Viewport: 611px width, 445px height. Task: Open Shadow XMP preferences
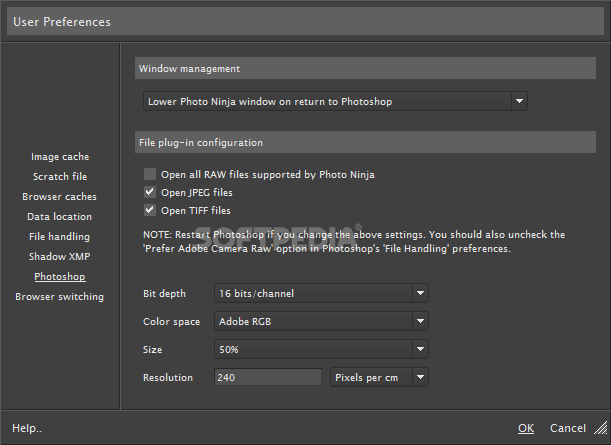point(60,256)
